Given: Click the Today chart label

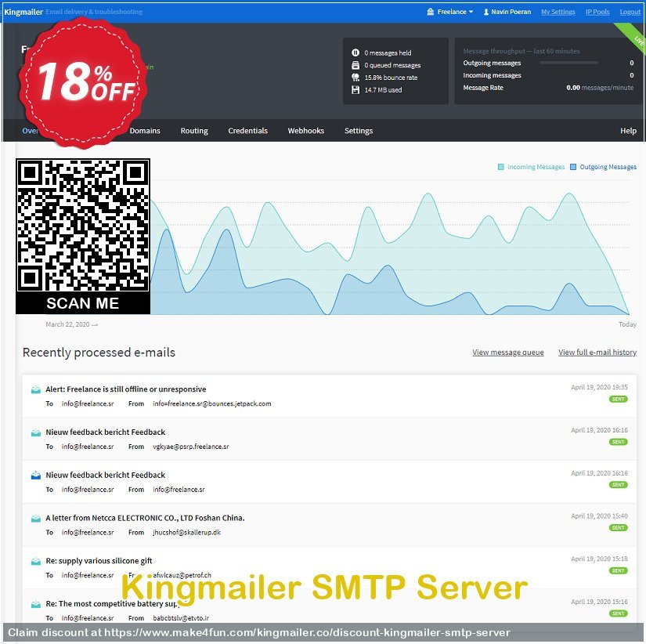Looking at the screenshot, I should [x=627, y=324].
